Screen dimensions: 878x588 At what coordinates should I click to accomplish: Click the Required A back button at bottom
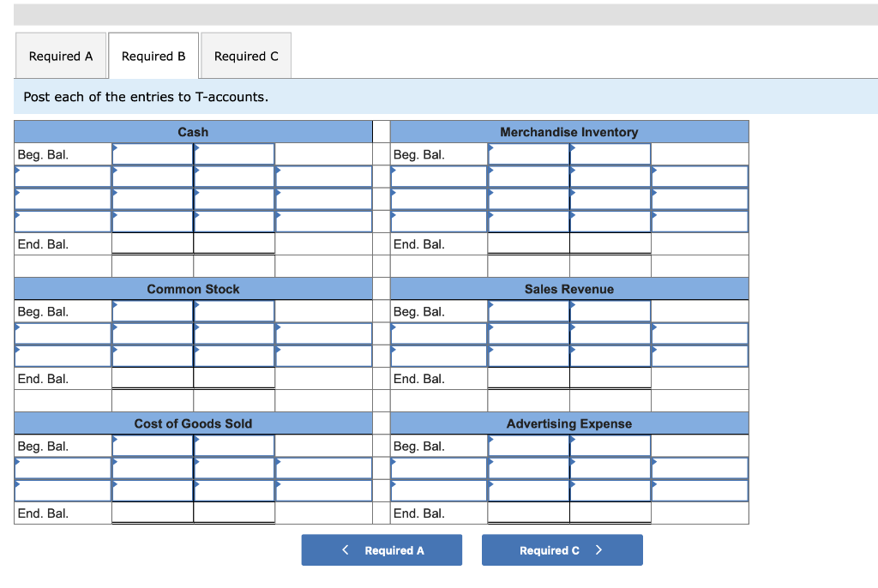[382, 549]
